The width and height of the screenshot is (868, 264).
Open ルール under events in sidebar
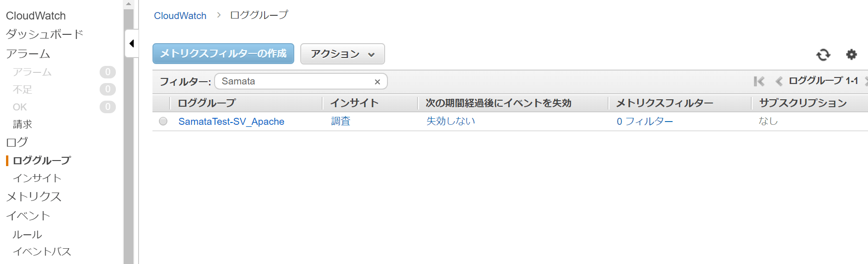click(27, 235)
